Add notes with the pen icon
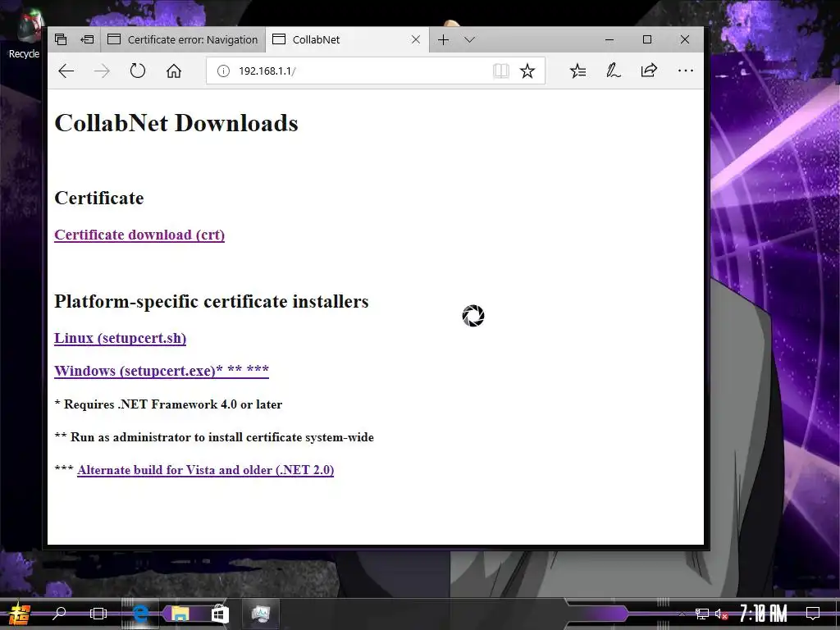 (614, 71)
